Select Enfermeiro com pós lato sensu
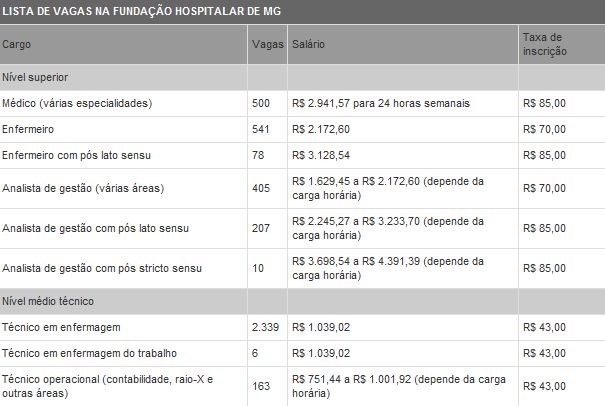605x406 pixels. click(76, 155)
